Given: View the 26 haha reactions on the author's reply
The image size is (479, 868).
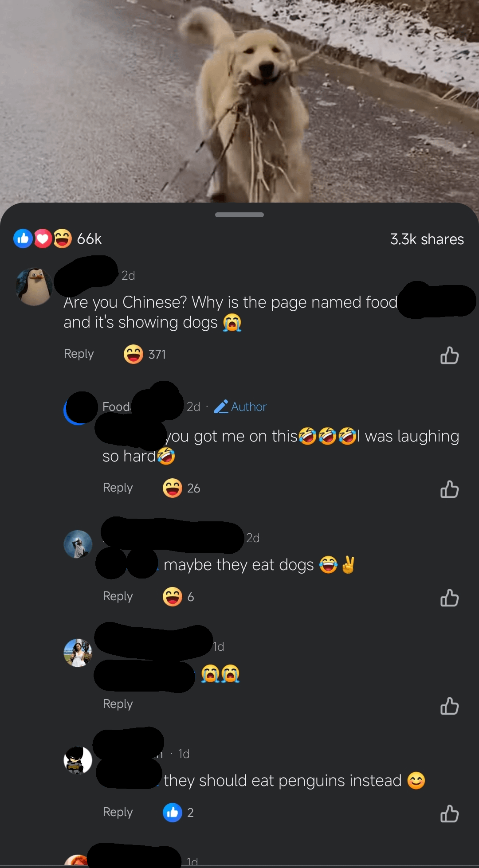Looking at the screenshot, I should tap(181, 488).
